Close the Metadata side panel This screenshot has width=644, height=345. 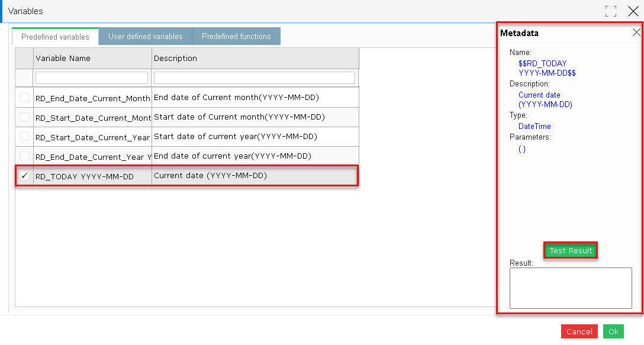(x=636, y=33)
